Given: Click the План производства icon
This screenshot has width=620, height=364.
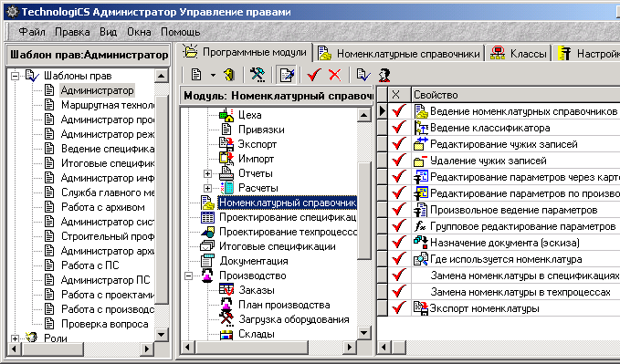Looking at the screenshot, I should click(226, 305).
